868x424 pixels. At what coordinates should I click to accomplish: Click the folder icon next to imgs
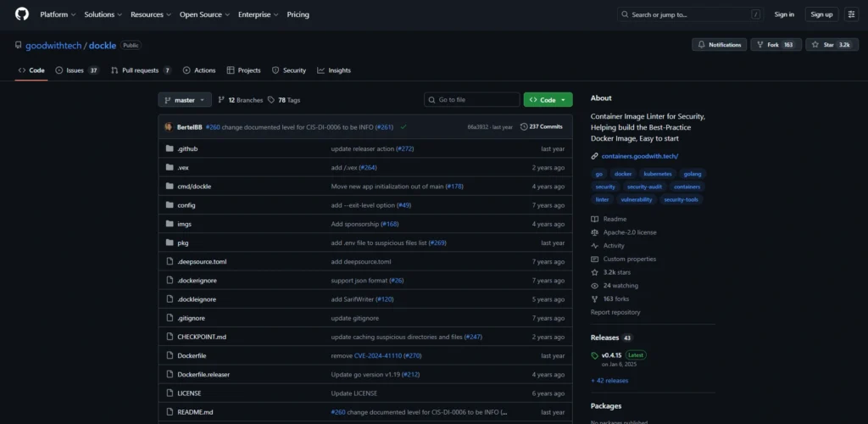(x=170, y=224)
